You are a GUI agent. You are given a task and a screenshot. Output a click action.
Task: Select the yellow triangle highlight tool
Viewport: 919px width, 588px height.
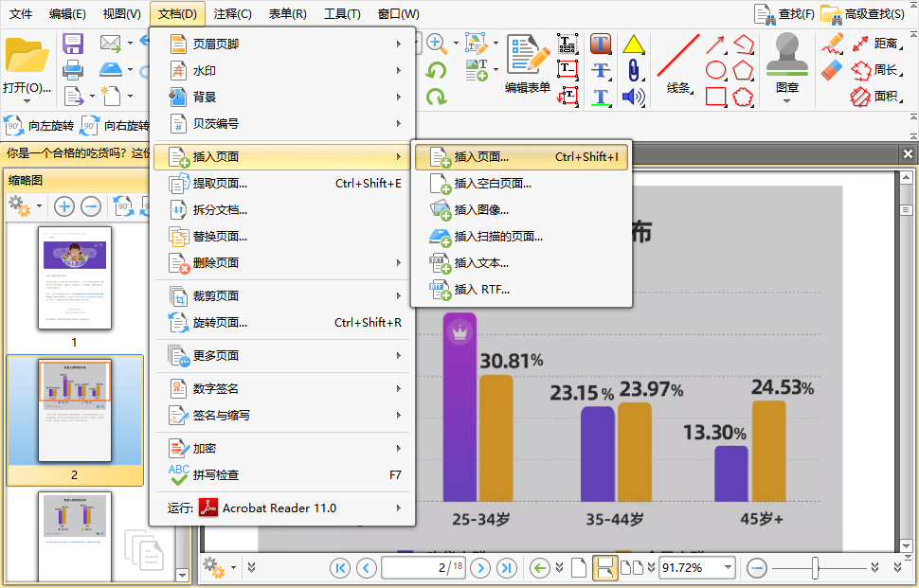point(634,45)
